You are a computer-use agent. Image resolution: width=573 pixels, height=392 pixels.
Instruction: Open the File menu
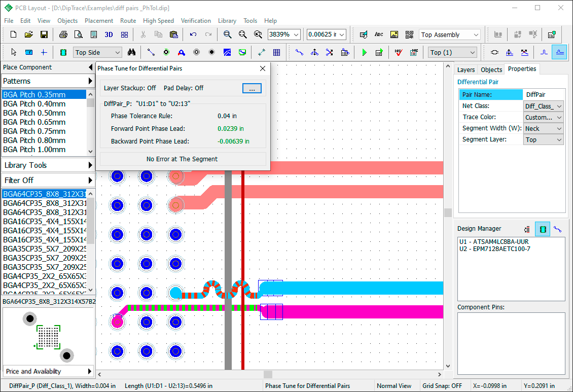coord(9,21)
